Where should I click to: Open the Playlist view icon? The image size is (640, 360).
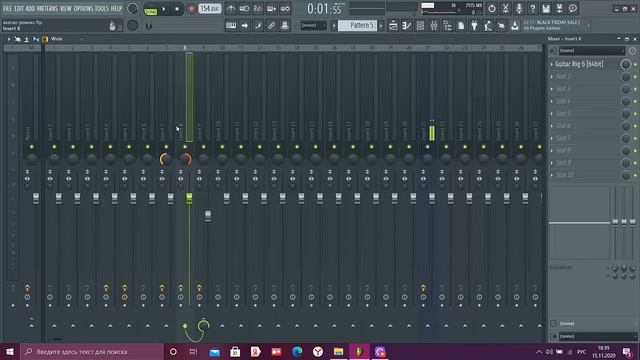pos(393,26)
